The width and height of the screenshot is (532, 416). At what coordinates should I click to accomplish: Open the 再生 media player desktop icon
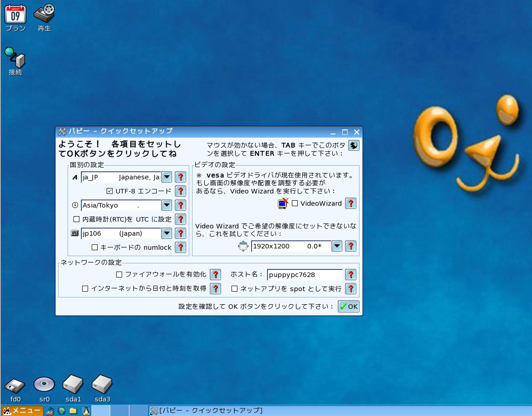coord(44,15)
